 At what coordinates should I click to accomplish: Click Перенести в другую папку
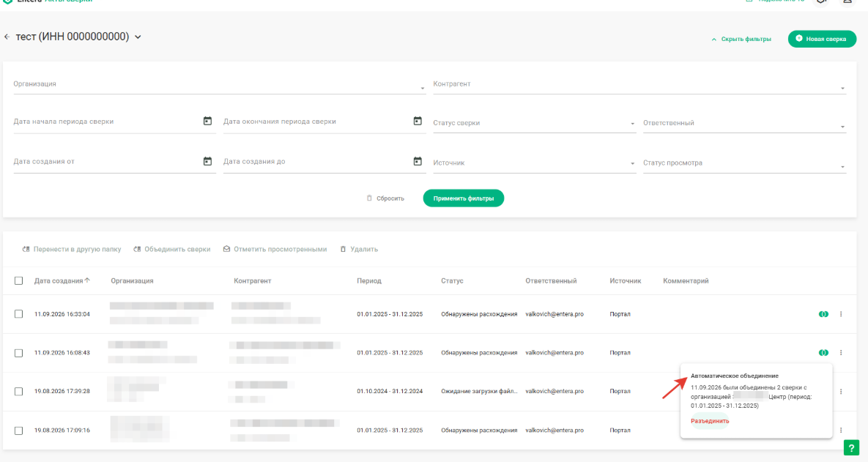point(71,249)
